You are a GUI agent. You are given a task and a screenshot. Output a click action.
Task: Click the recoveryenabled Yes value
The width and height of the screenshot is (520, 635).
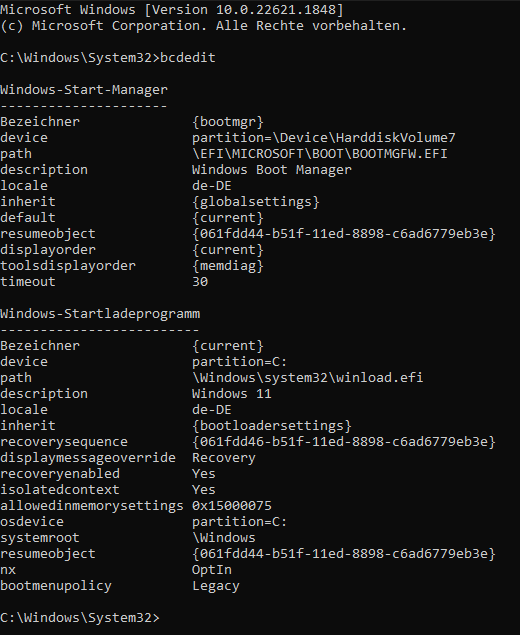(204, 473)
